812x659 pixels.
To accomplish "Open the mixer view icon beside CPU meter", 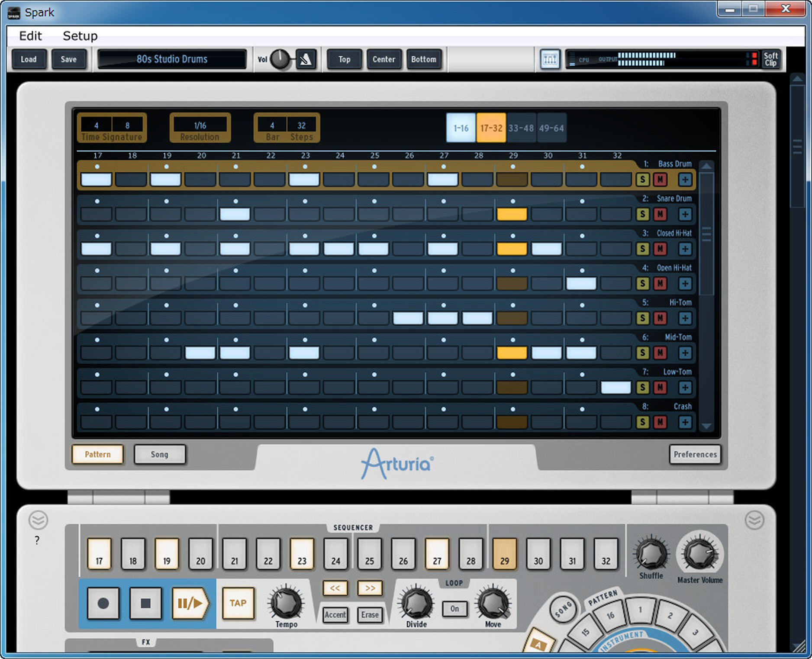I will pos(550,59).
